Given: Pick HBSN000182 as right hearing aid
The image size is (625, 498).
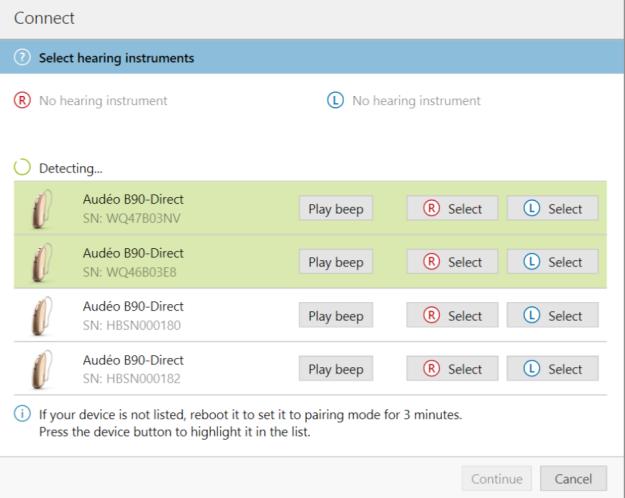Looking at the screenshot, I should 452,368.
